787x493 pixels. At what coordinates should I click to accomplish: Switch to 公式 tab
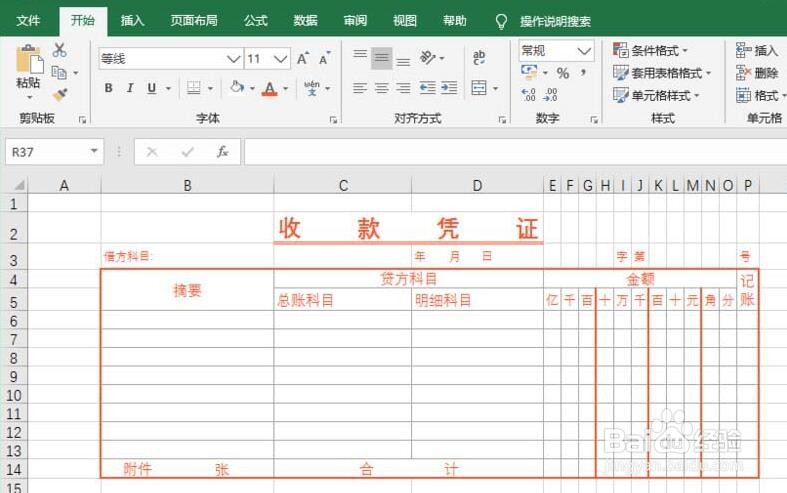[255, 21]
